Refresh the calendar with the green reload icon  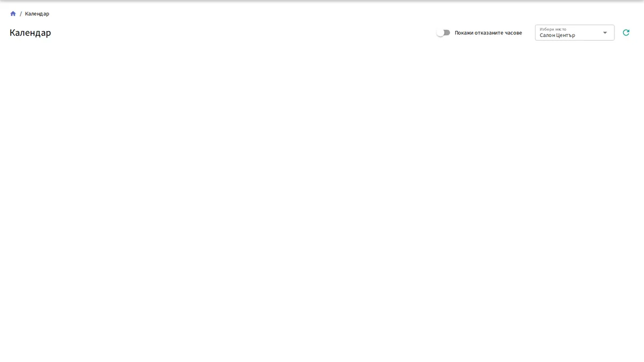626,33
